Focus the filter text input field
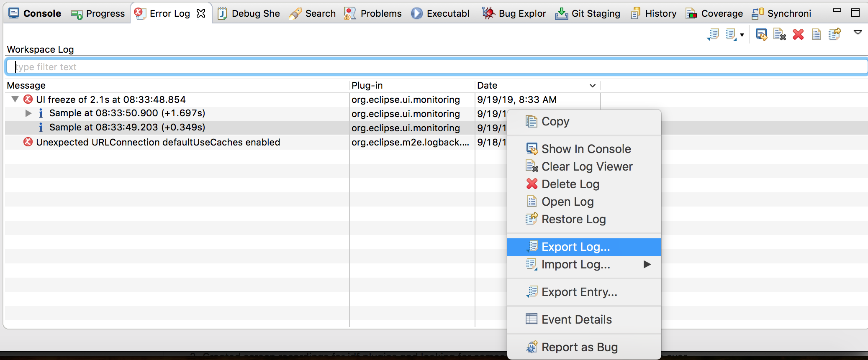 click(x=435, y=67)
